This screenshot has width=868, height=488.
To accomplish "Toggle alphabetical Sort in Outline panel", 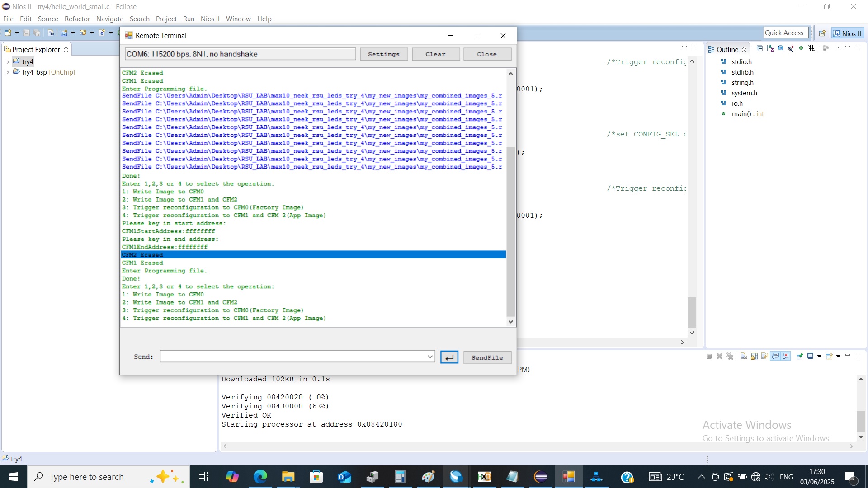I will tap(770, 48).
